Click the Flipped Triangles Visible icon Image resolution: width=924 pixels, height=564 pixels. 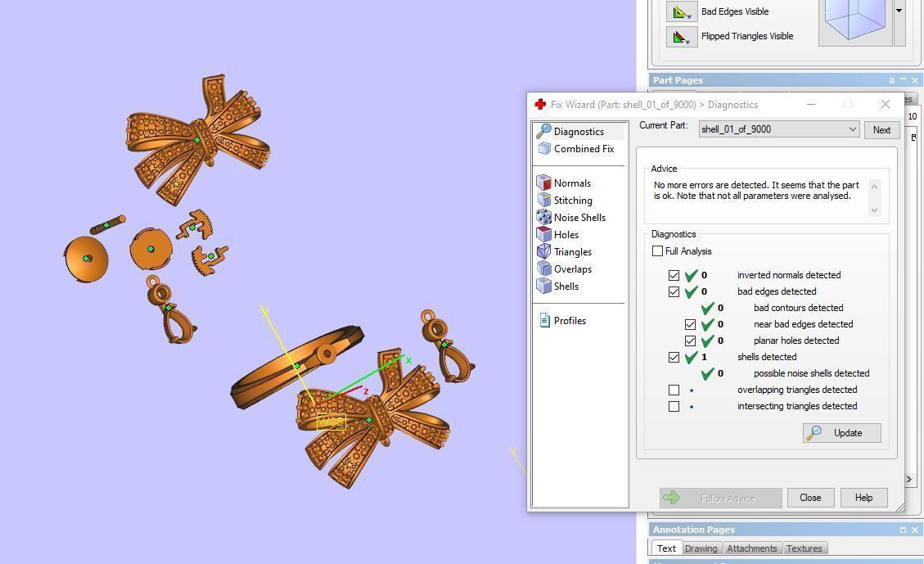pos(682,37)
